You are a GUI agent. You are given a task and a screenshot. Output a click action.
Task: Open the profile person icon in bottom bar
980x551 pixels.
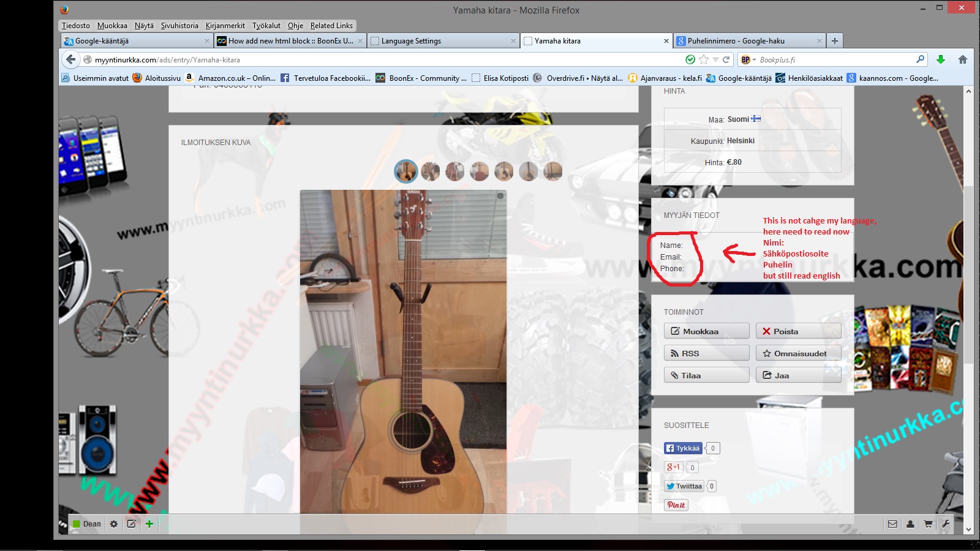pos(910,524)
